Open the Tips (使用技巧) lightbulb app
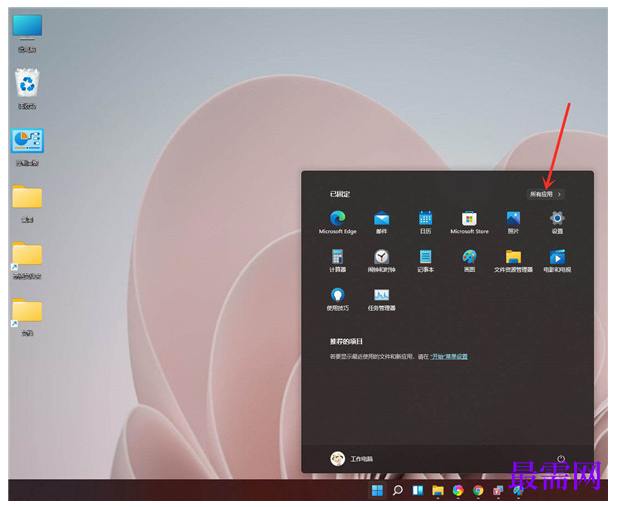The height and width of the screenshot is (507, 620). [x=337, y=299]
